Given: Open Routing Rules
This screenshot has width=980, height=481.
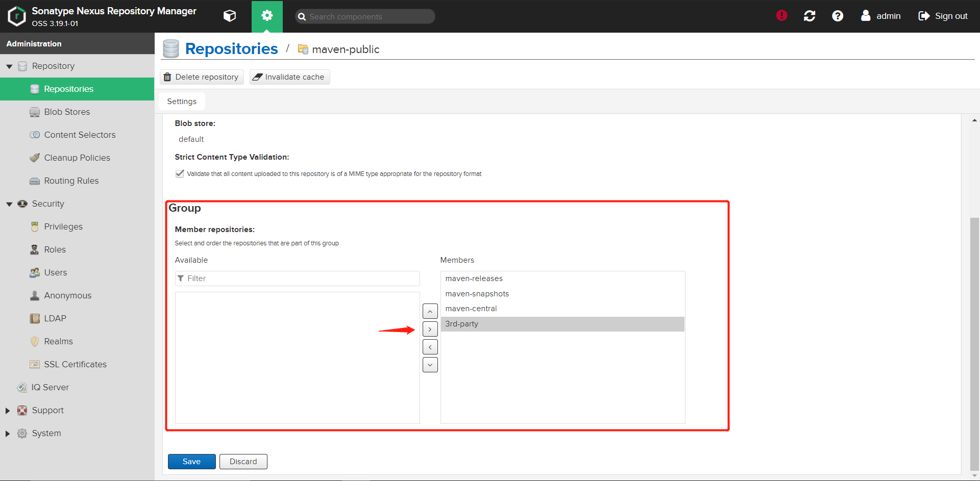Looking at the screenshot, I should point(77,181).
